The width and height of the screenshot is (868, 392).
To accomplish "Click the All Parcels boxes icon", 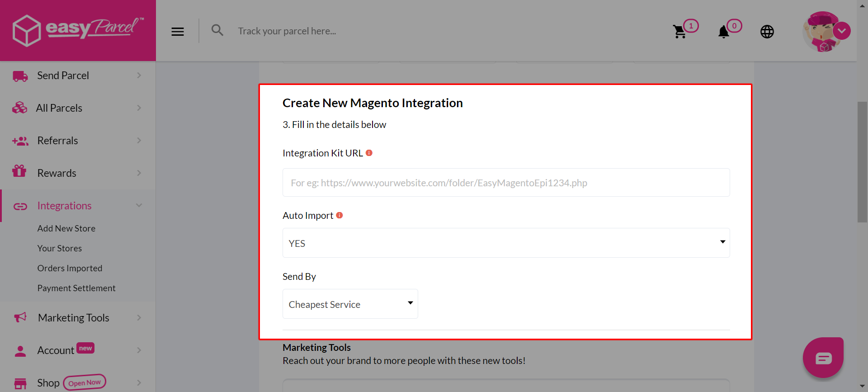I will [20, 108].
